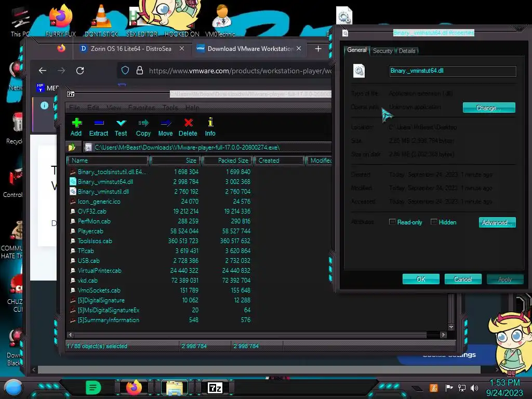Image resolution: width=532 pixels, height=399 pixels.
Task: Click the Copy toolbar icon in 7-Zip
Action: coord(143,127)
